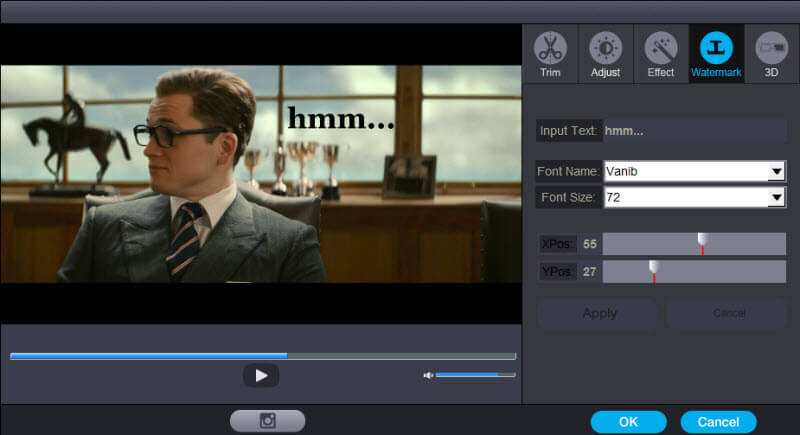Open the Trim scissors tool
800x435 pixels.
tap(550, 54)
